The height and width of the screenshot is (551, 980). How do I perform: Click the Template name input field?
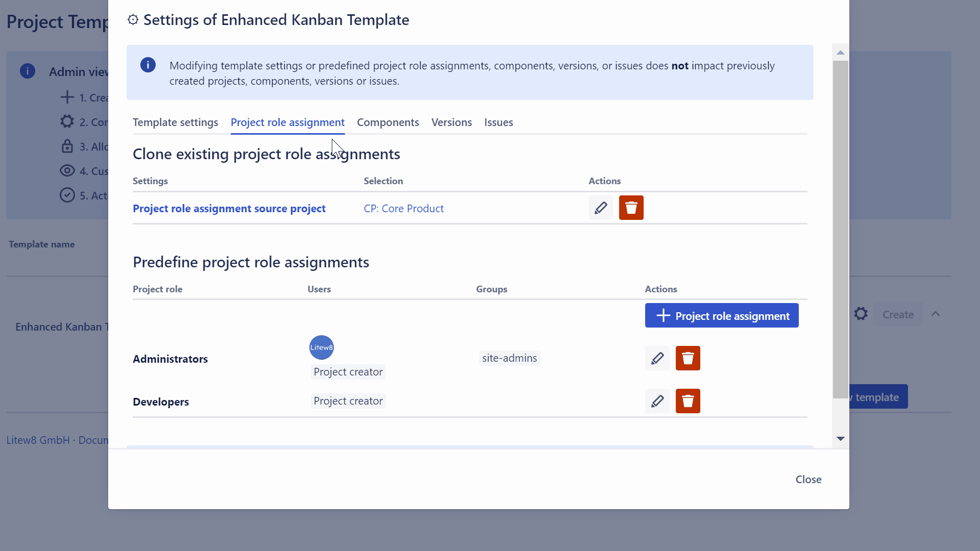click(56, 265)
